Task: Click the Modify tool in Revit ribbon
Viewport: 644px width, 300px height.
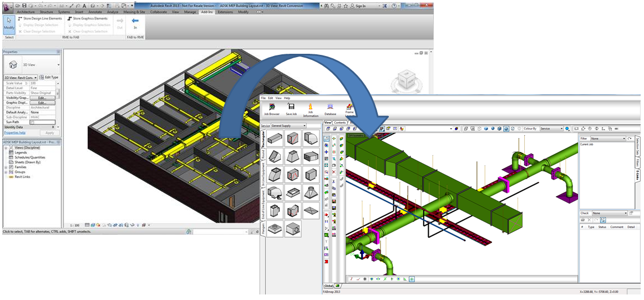Action: (x=9, y=24)
